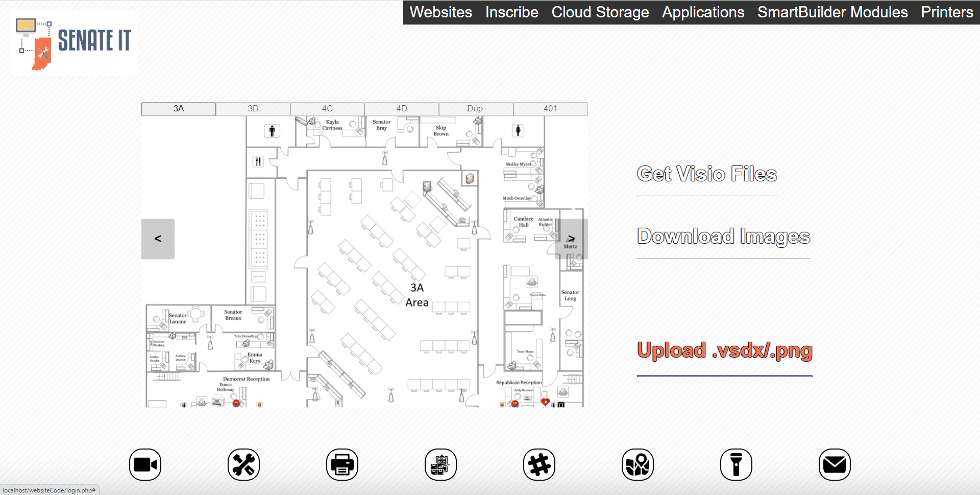The image size is (980, 495).
Task: Click Democrat Reception label
Action: pyautogui.click(x=247, y=379)
